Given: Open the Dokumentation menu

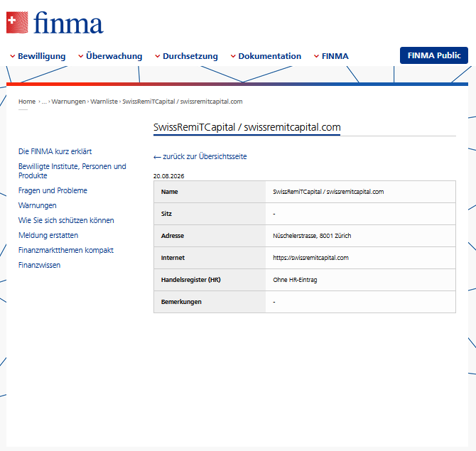Looking at the screenshot, I should (266, 56).
